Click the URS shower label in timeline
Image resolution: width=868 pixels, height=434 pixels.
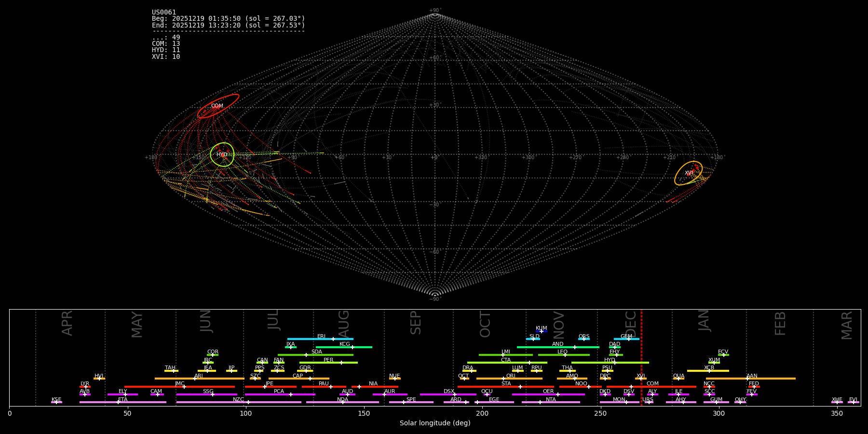tap(648, 400)
